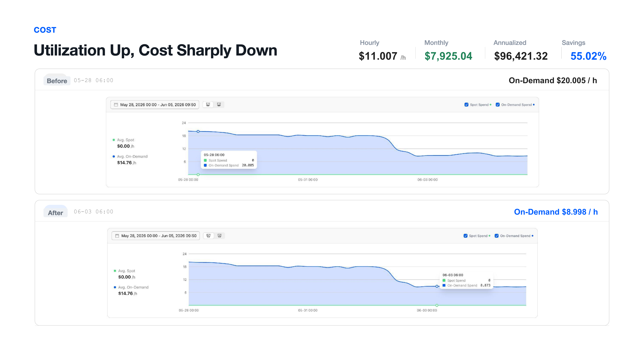This screenshot has width=644, height=362.
Task: Select line chart view in Before panel
Action: tap(208, 104)
